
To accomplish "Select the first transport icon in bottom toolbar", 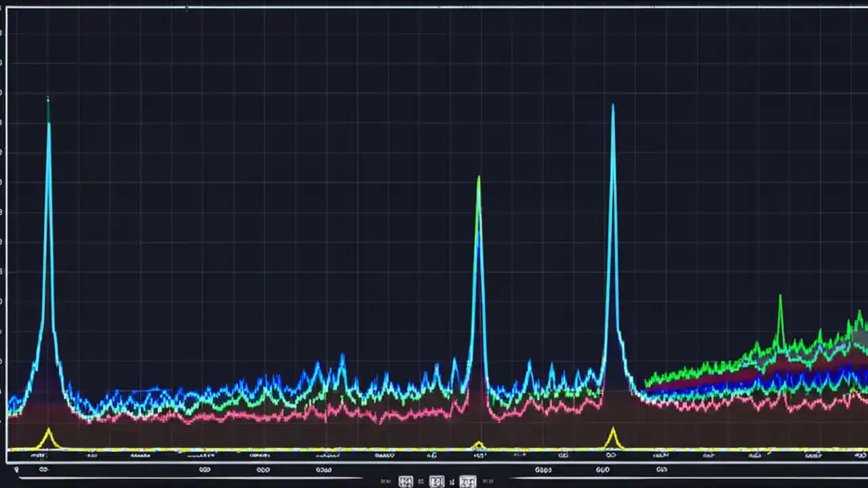I will (406, 481).
